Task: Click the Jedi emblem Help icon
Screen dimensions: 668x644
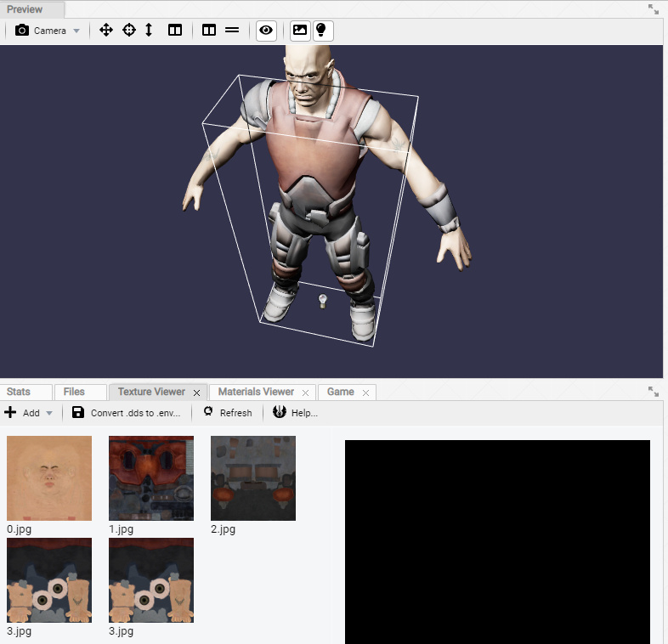Action: pyautogui.click(x=280, y=411)
